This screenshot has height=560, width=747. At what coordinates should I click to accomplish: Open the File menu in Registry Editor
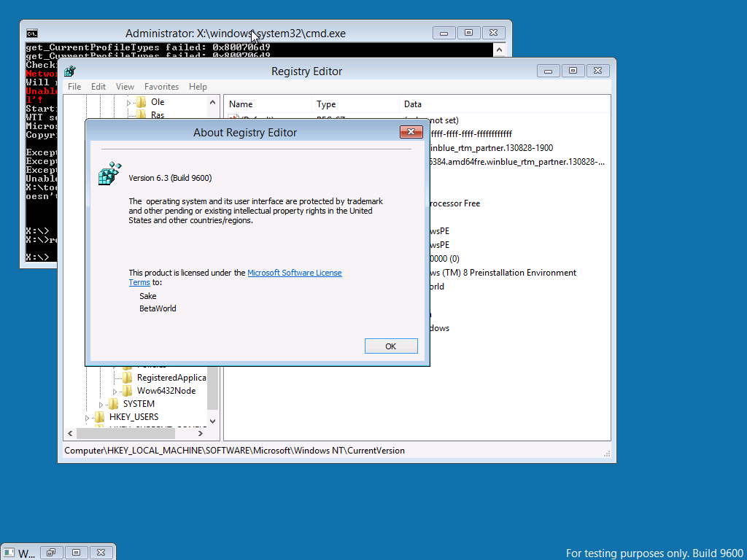click(x=74, y=87)
